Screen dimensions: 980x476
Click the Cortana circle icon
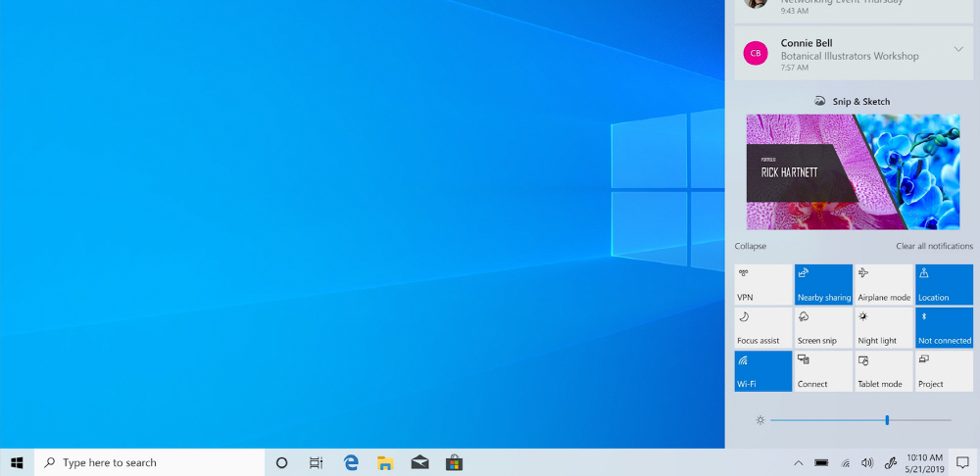tap(281, 462)
